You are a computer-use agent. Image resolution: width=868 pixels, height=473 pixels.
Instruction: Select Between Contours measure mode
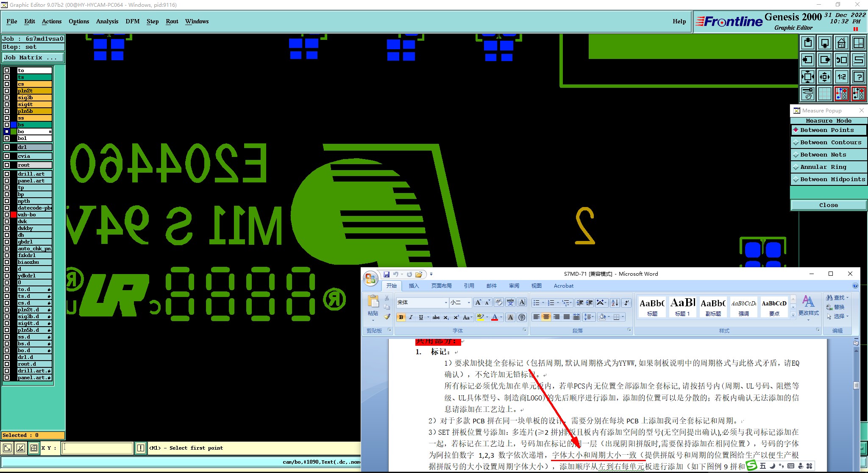tap(828, 143)
